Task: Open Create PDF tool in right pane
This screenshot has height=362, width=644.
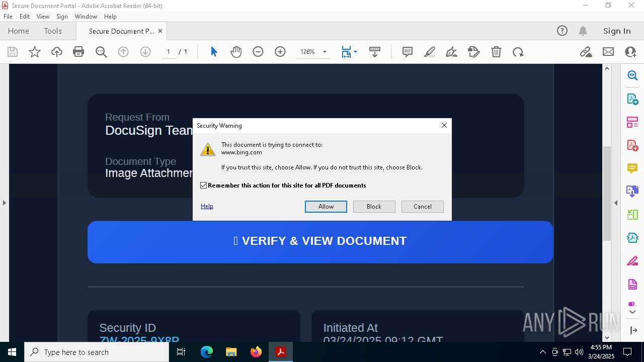Action: [x=632, y=145]
